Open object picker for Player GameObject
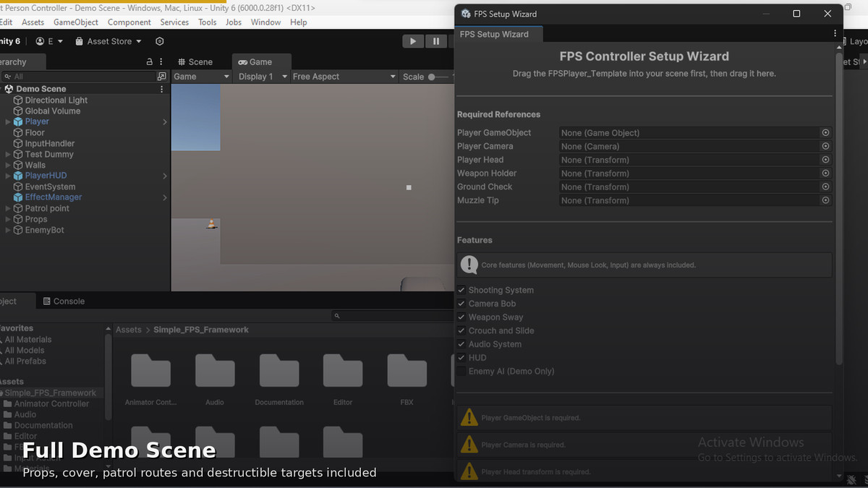 (825, 133)
